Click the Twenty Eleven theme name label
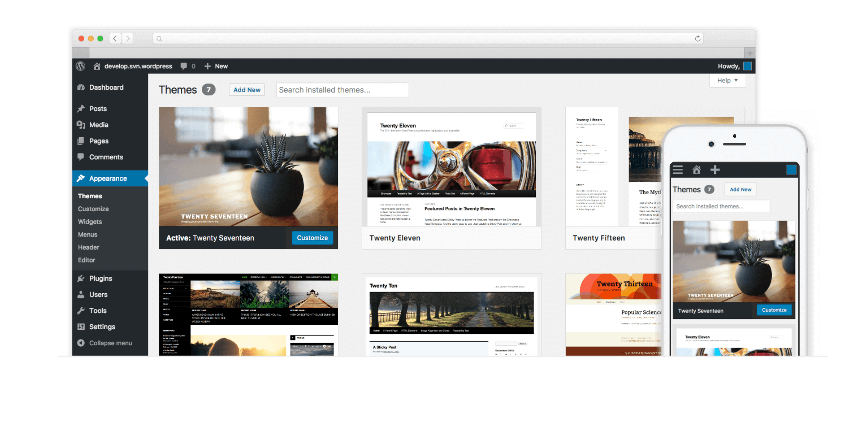 pyautogui.click(x=395, y=238)
